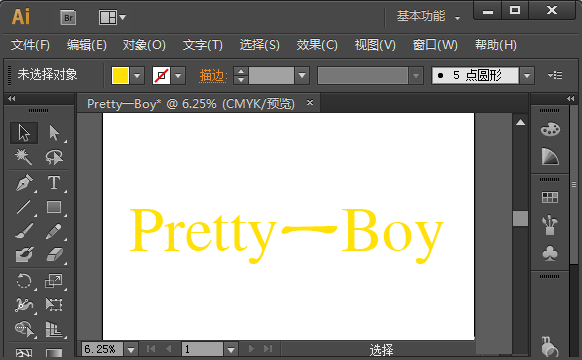The width and height of the screenshot is (582, 360).
Task: Open the zoom level 6.25% dropdown
Action: 131,350
